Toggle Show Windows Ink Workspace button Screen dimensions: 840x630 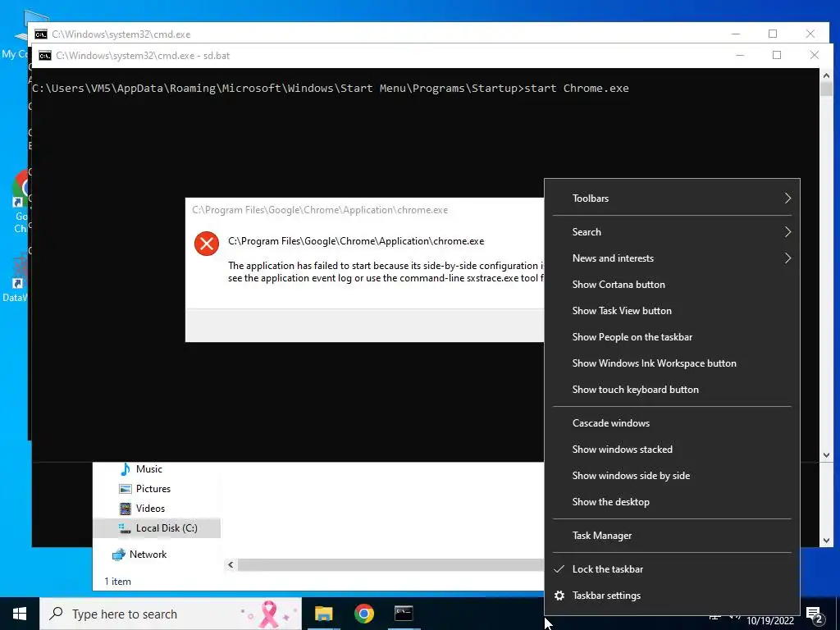672,363
